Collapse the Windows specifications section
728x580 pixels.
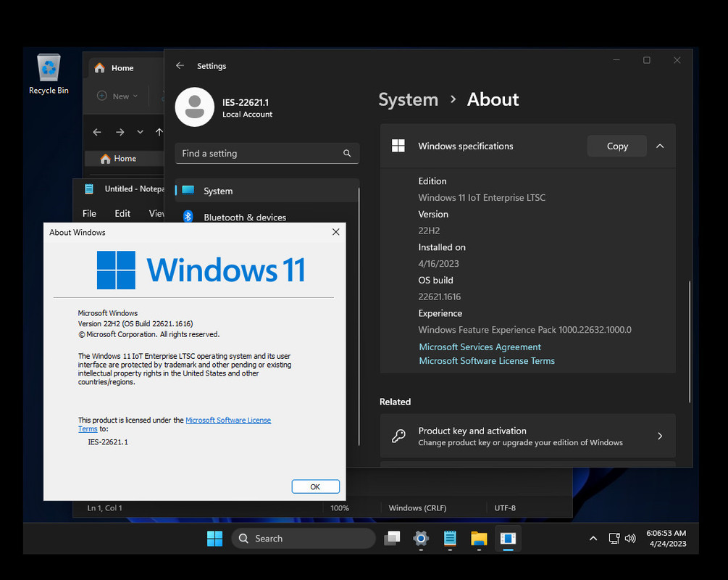click(x=660, y=146)
